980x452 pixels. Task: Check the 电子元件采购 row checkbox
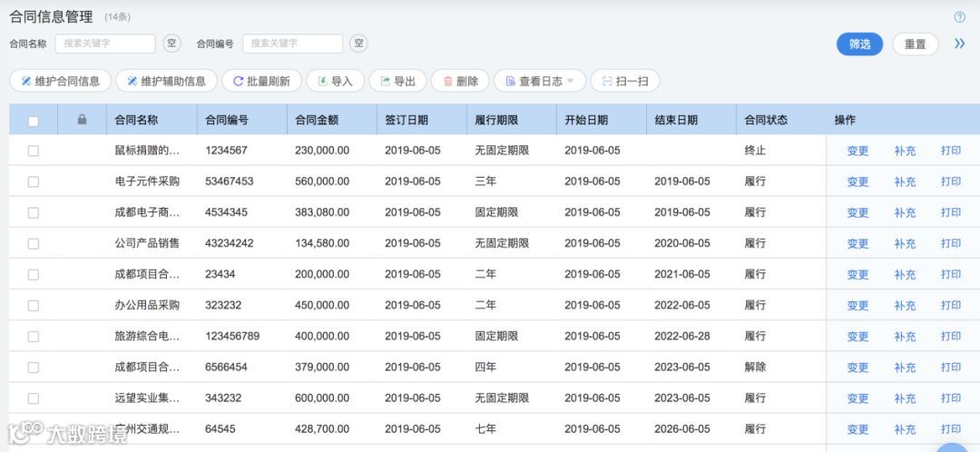click(34, 182)
